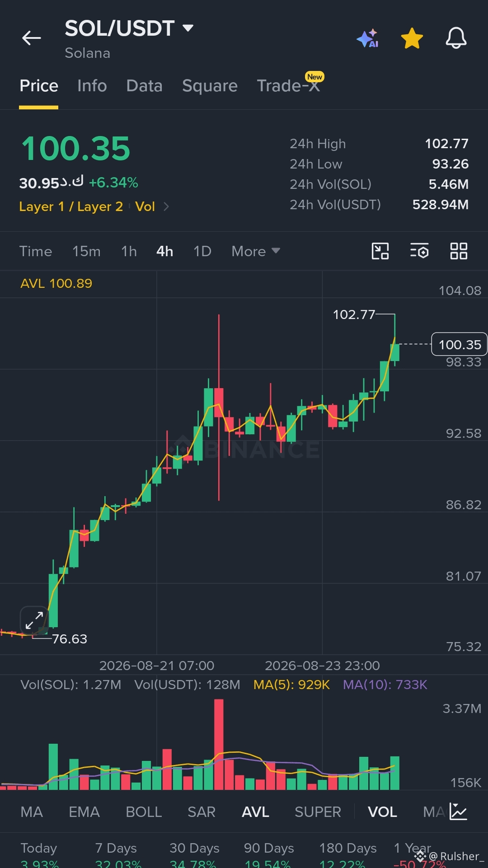Switch to the Info tab

click(x=92, y=86)
